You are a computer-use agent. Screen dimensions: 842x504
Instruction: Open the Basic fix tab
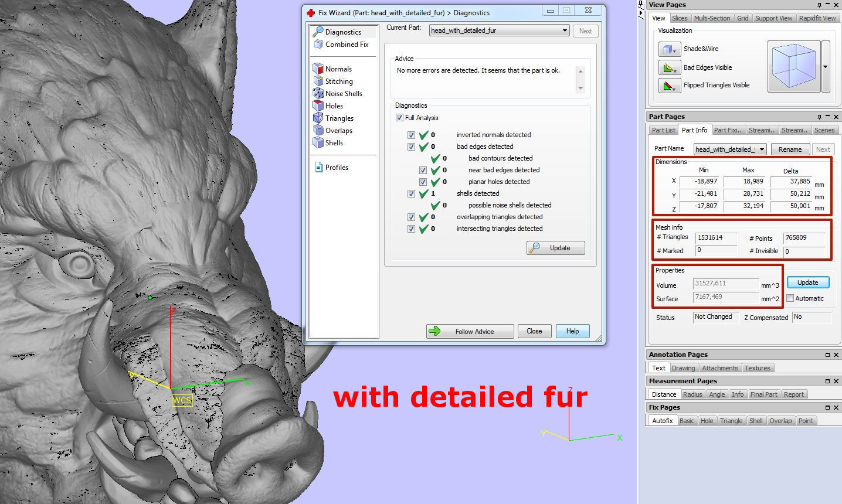(x=687, y=421)
